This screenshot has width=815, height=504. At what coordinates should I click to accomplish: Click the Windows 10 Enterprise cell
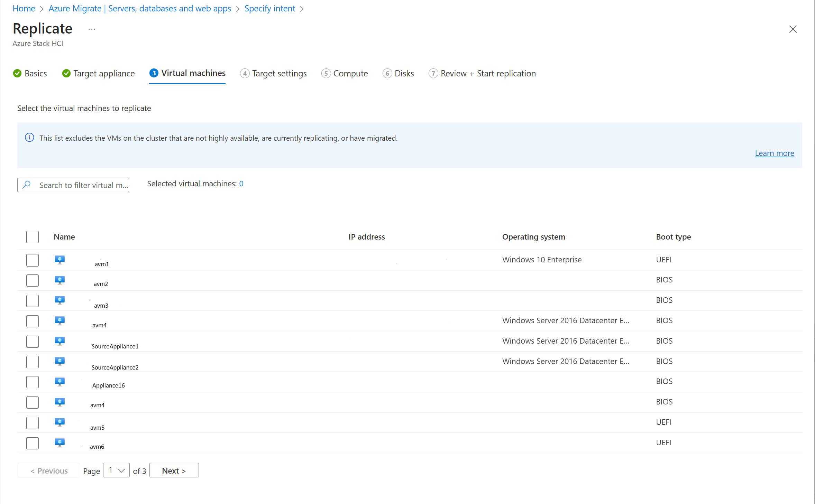pos(542,260)
